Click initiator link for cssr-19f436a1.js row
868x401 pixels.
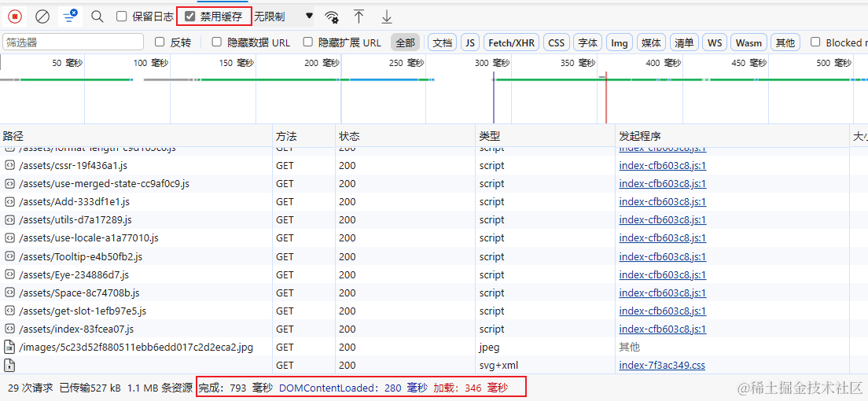click(x=662, y=165)
